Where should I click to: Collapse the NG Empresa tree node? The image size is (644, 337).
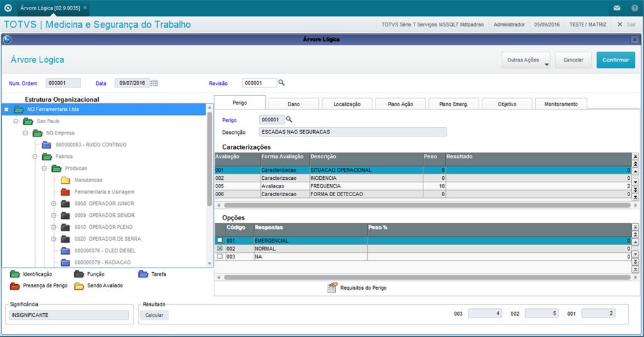coord(25,133)
